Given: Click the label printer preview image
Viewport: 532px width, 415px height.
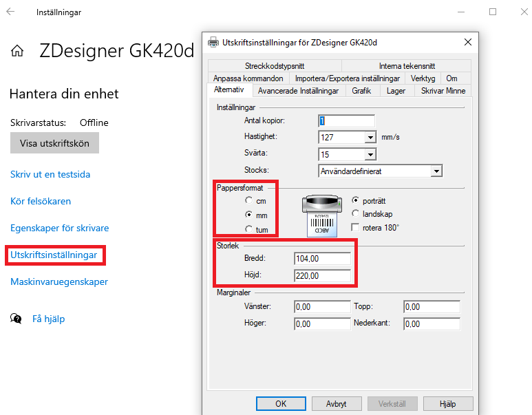Looking at the screenshot, I should click(323, 215).
